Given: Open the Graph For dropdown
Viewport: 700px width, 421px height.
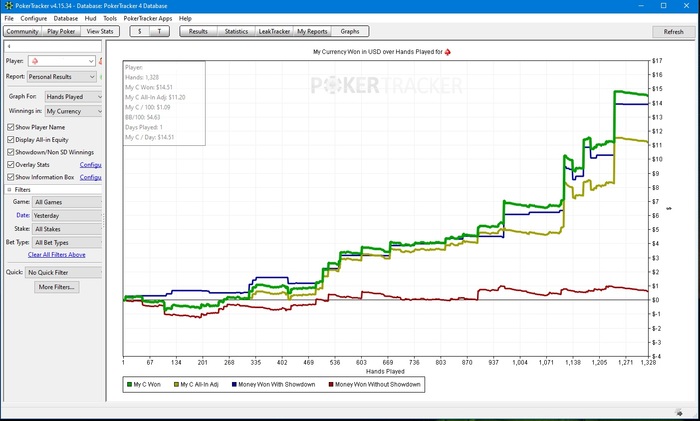Looking at the screenshot, I should click(x=74, y=96).
